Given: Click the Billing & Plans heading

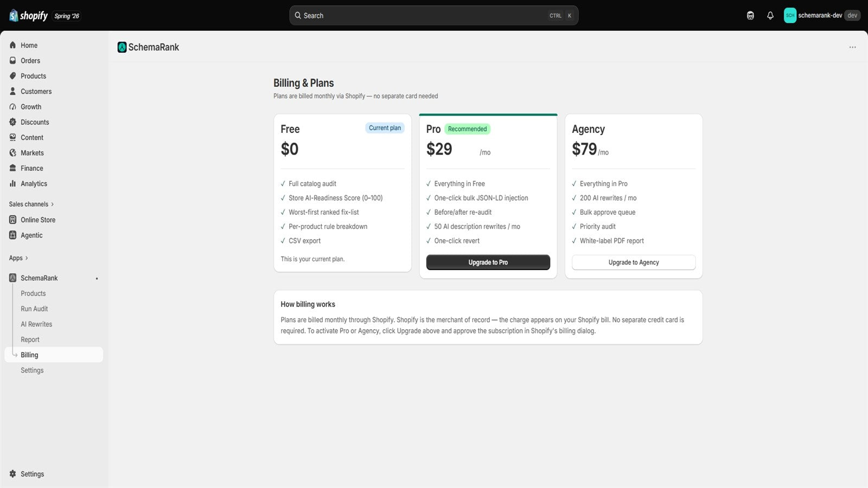Looking at the screenshot, I should 304,83.
